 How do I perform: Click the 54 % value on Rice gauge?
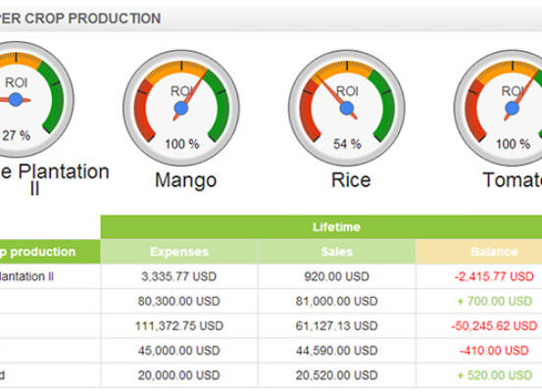coord(347,144)
